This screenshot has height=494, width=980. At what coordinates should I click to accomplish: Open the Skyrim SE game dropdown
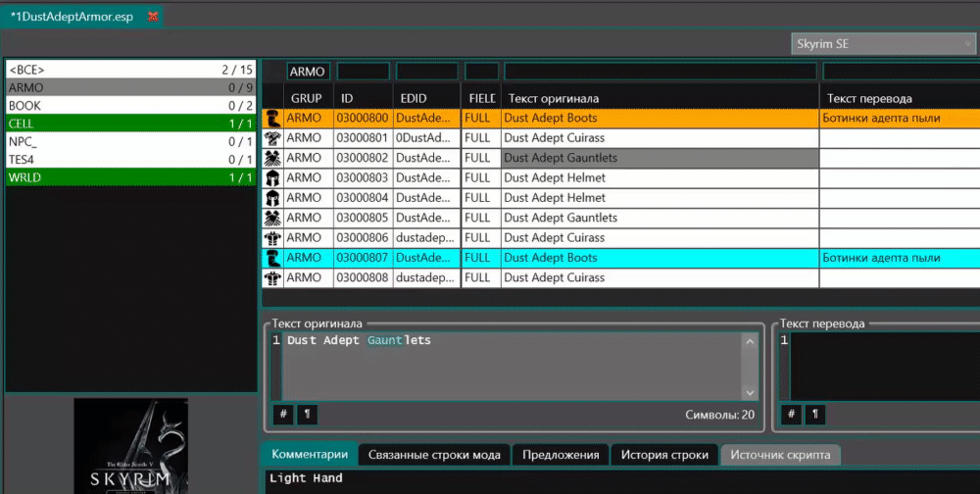coord(885,44)
